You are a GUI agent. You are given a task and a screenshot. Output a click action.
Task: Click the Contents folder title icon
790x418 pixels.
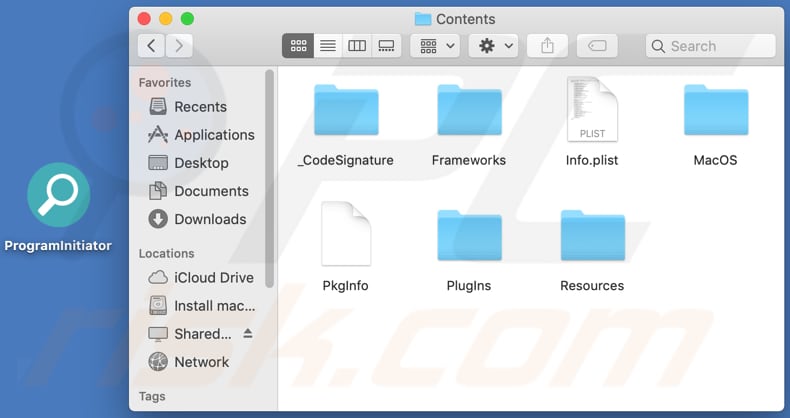point(423,19)
